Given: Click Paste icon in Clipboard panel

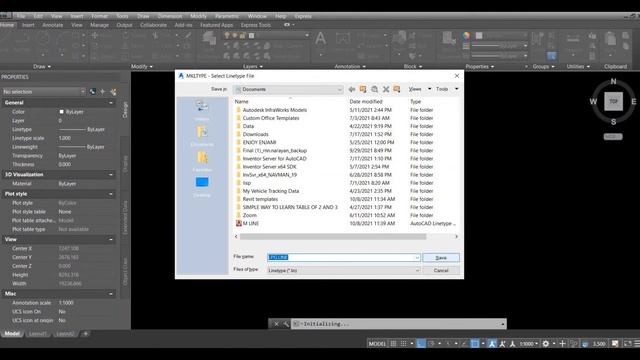Looking at the screenshot, I should [x=611, y=39].
